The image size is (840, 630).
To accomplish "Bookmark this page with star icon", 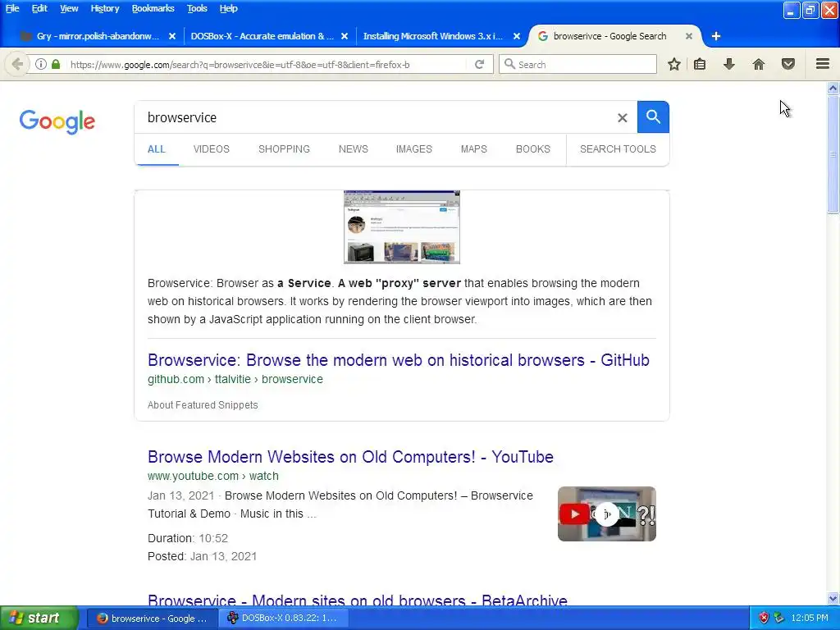I will [x=674, y=64].
